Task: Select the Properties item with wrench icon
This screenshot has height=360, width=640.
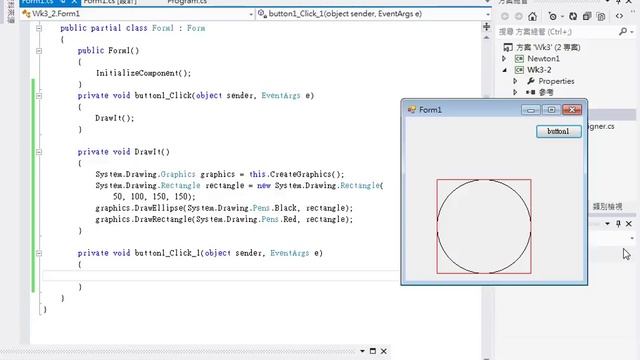Action: point(556,81)
